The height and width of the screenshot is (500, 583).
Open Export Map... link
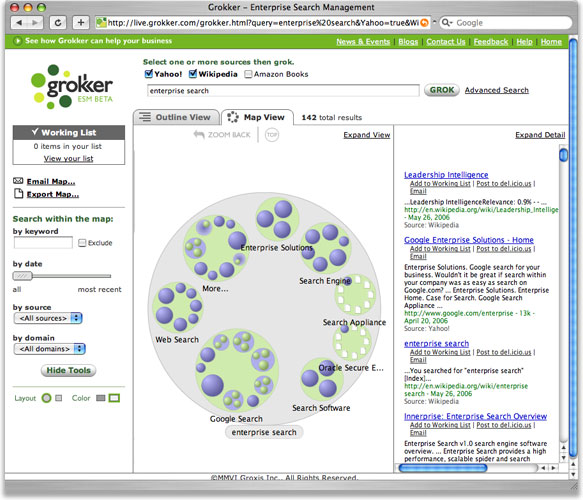tap(53, 194)
